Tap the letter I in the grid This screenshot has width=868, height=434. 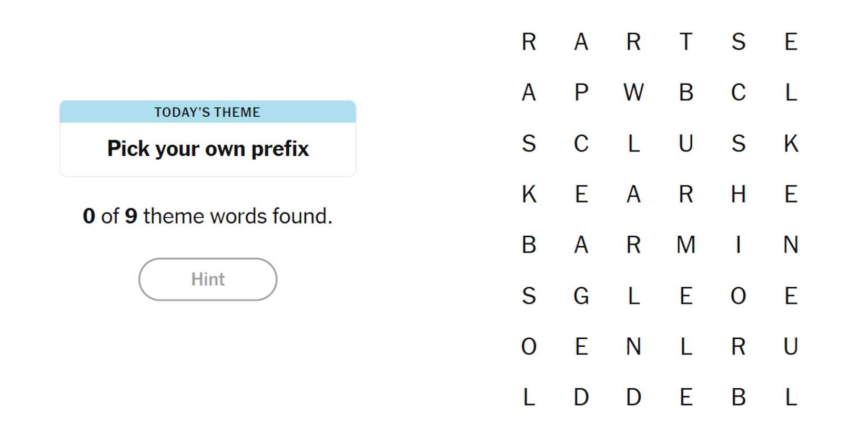(738, 245)
